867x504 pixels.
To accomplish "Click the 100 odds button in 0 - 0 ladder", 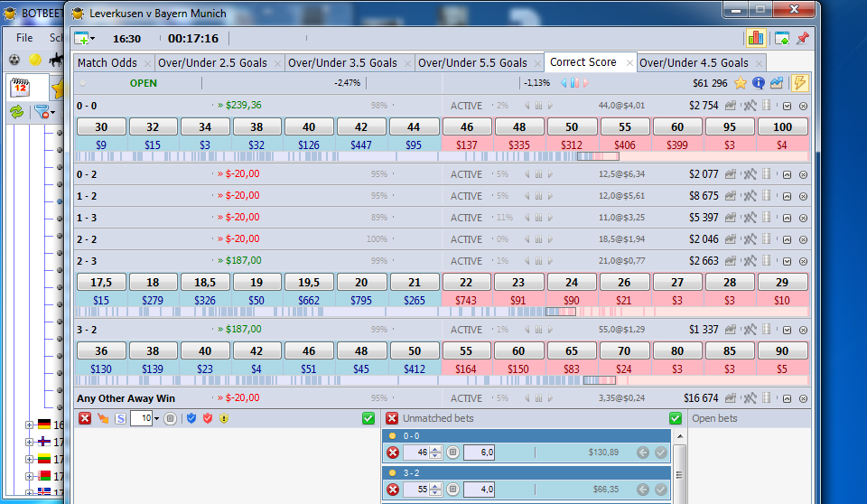I will (782, 126).
